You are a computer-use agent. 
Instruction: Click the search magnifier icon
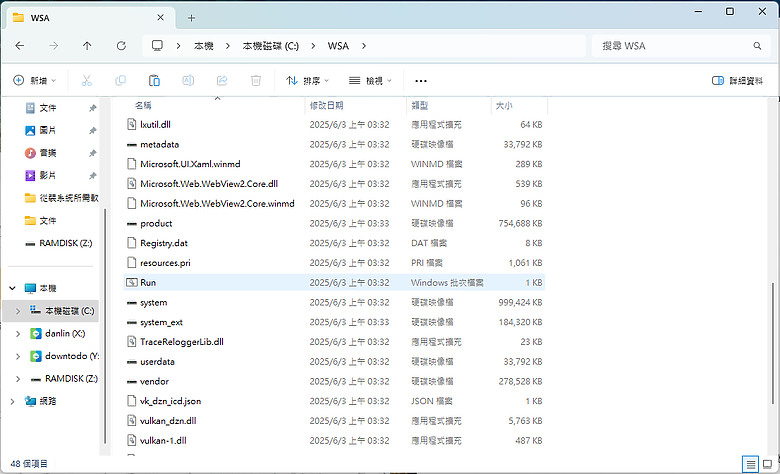(757, 46)
